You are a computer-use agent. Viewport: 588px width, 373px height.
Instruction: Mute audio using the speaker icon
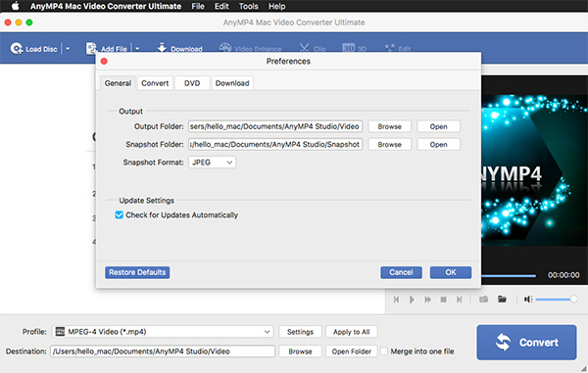(x=528, y=300)
